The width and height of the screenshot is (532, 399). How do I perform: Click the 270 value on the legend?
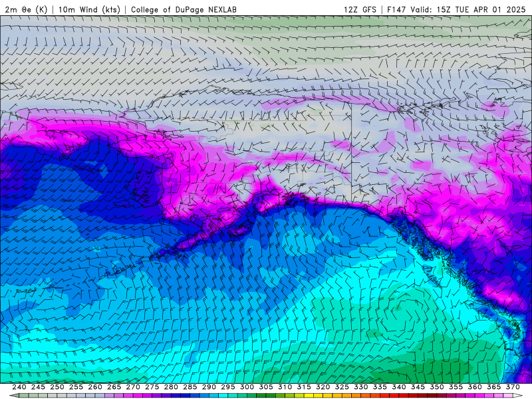[133, 387]
